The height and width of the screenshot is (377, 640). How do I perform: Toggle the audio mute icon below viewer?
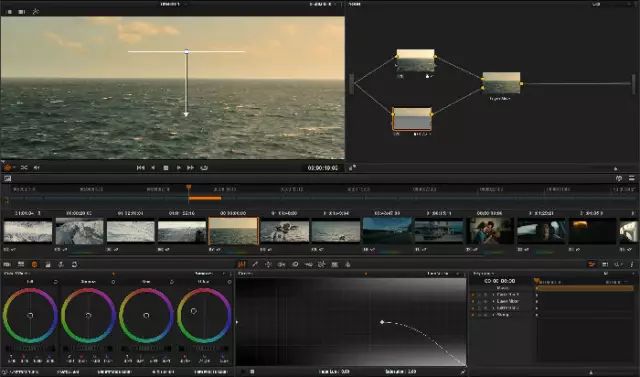coord(36,168)
